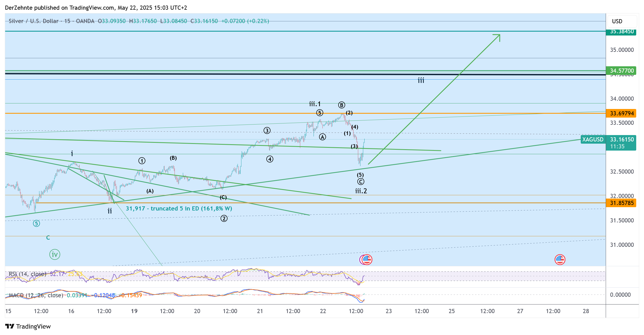Click the US flag event icon near May 22
This screenshot has height=335, width=644.
tap(367, 260)
